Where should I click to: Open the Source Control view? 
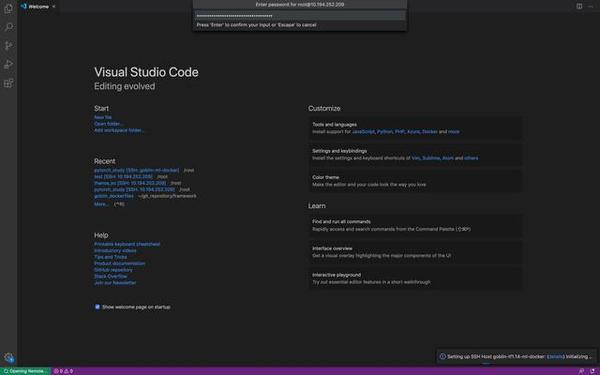(8, 46)
